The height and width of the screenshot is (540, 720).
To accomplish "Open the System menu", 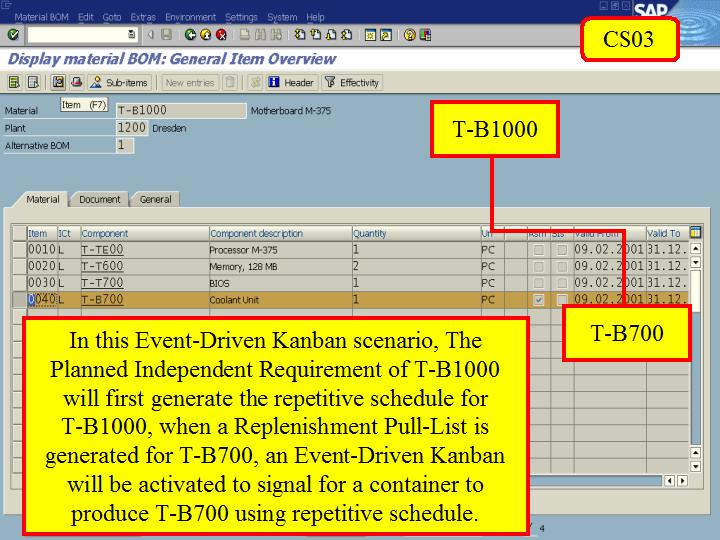I will (282, 17).
